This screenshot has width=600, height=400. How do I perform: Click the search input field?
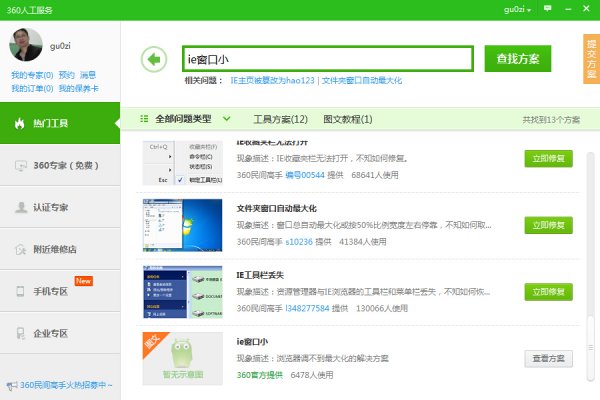click(x=325, y=59)
